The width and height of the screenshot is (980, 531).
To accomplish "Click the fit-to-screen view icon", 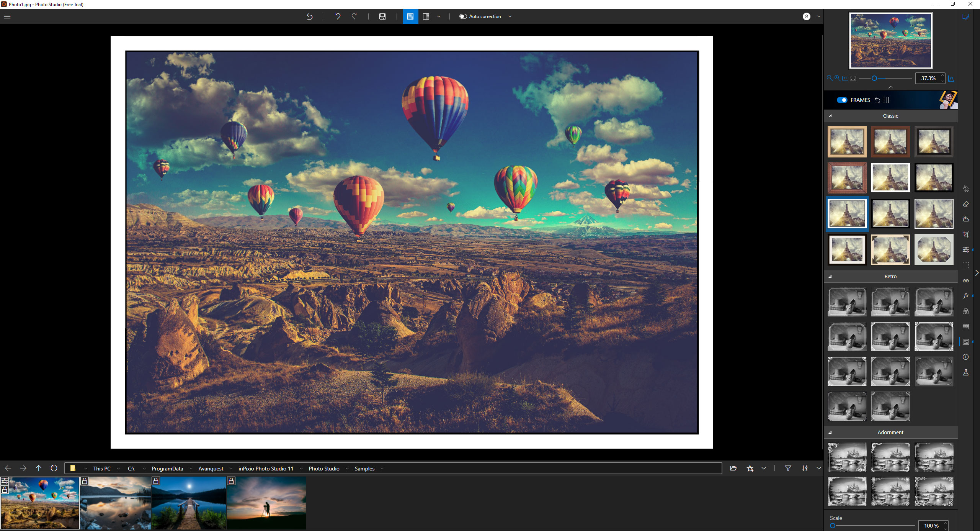I will [x=853, y=78].
